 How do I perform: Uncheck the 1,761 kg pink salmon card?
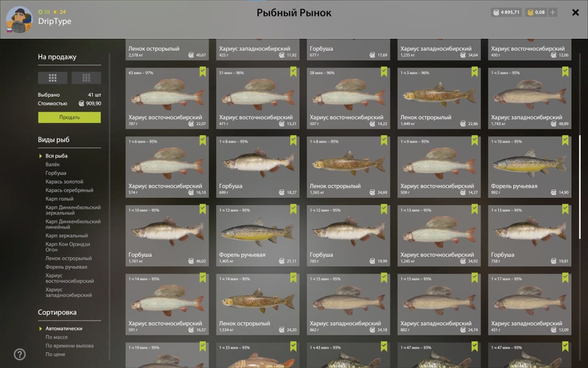coord(203,209)
